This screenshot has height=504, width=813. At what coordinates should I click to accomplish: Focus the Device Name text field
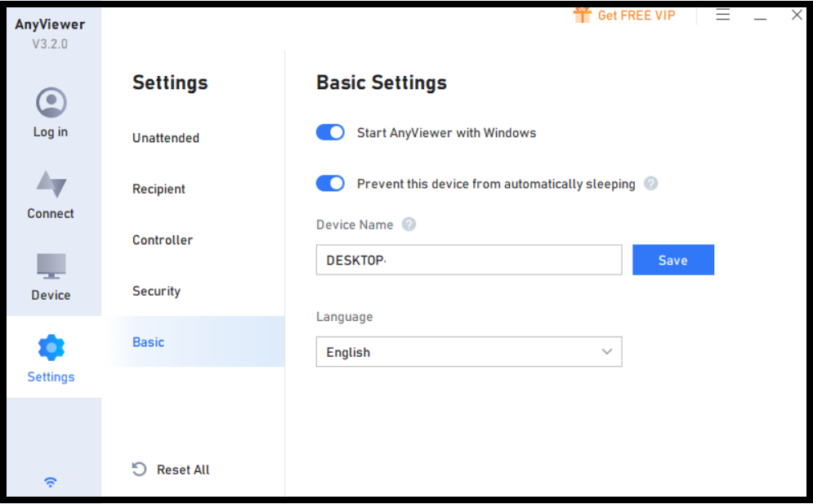pyautogui.click(x=469, y=260)
